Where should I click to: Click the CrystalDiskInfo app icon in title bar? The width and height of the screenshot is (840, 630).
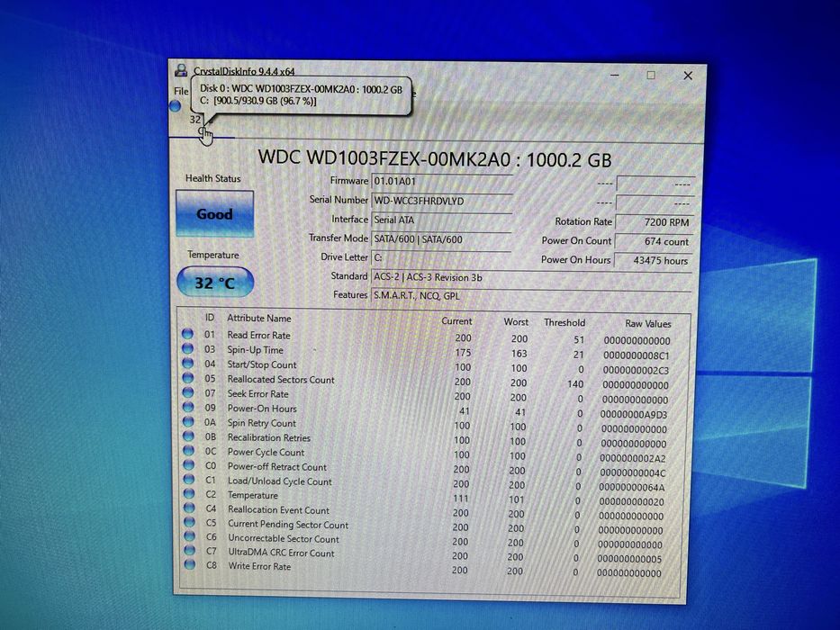pyautogui.click(x=181, y=70)
